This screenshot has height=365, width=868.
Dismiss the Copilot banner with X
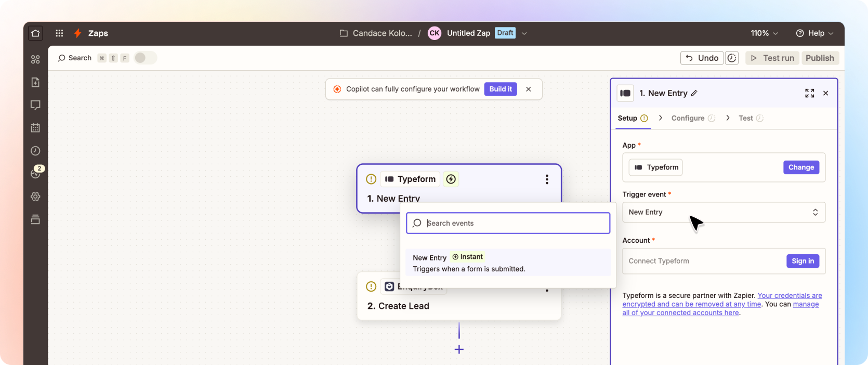tap(528, 89)
